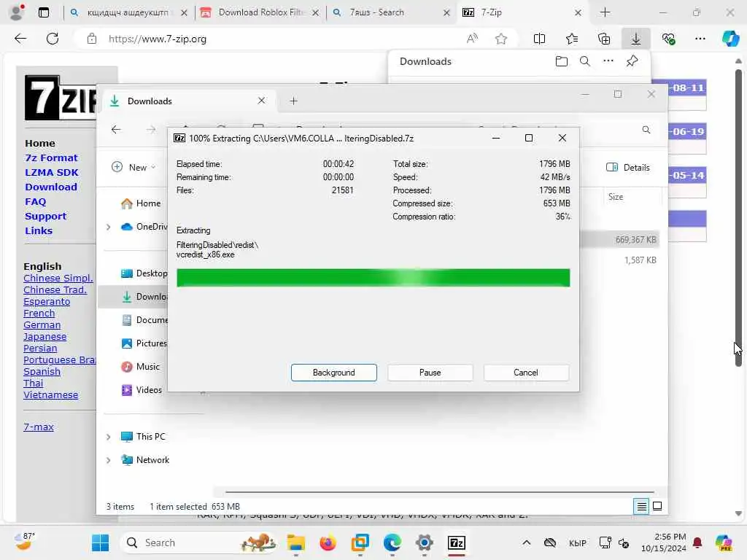Open Edge Collections icon
The width and height of the screenshot is (747, 560).
[603, 39]
